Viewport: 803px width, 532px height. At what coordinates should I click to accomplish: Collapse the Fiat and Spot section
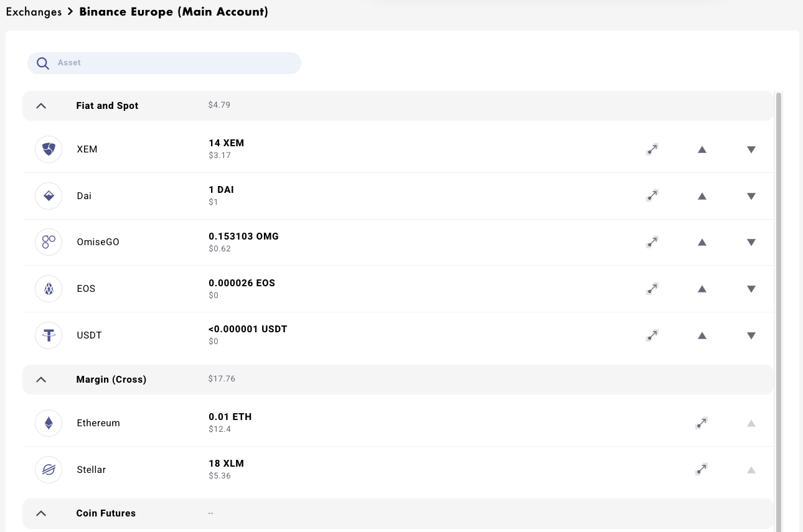click(41, 106)
